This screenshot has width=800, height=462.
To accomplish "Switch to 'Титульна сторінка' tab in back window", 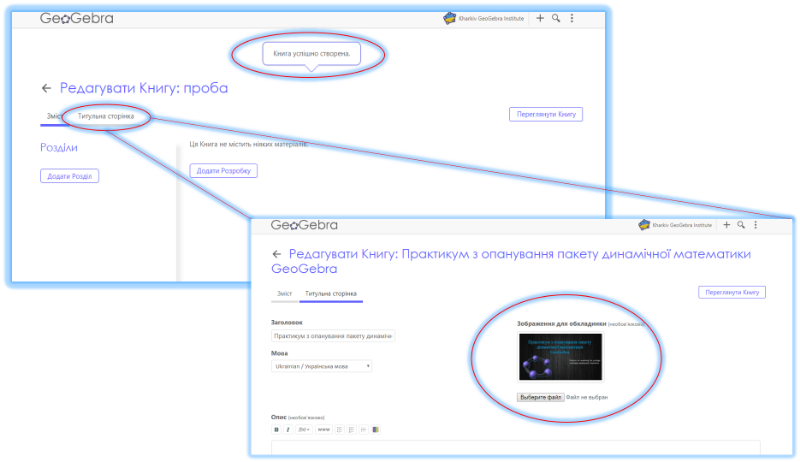I will pos(106,116).
